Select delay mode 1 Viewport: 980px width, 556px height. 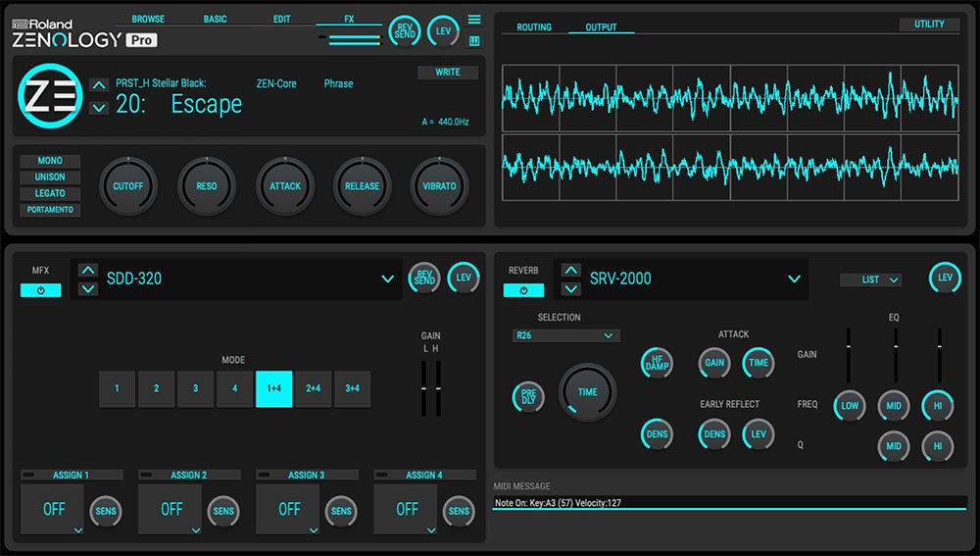117,388
